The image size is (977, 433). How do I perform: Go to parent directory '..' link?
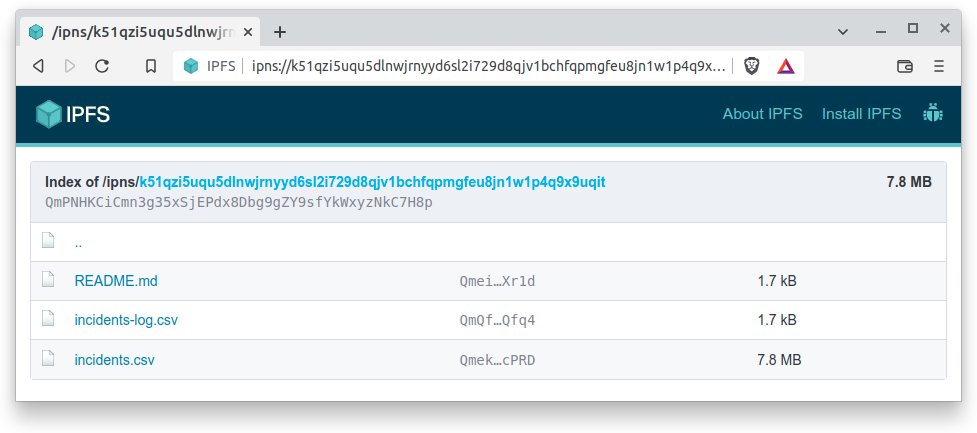[x=78, y=244]
